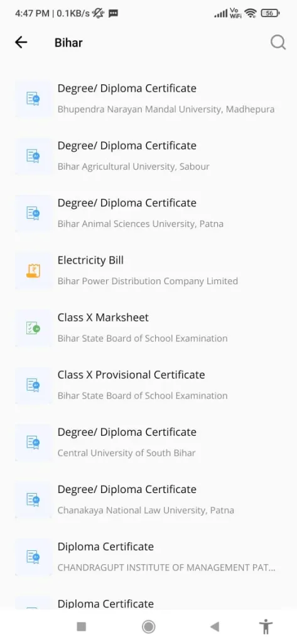Open the search magnifier icon
Image resolution: width=297 pixels, height=644 pixels.
278,42
